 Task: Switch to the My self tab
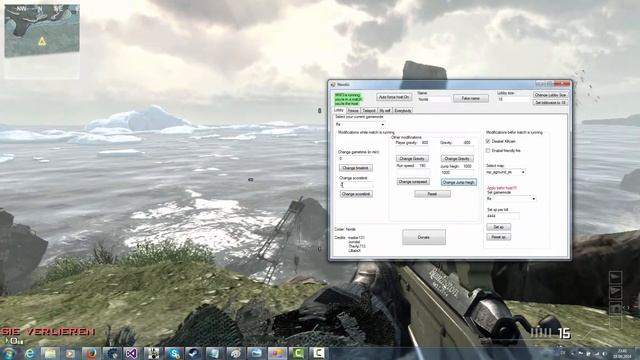(x=385, y=111)
